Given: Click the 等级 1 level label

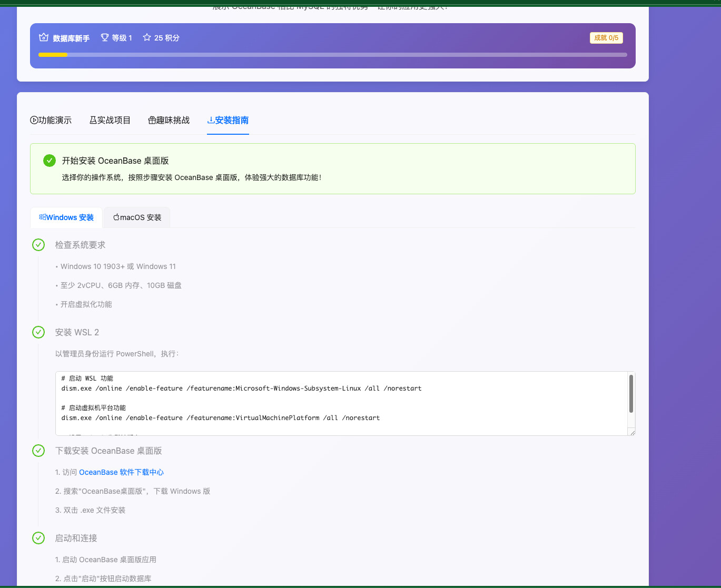Looking at the screenshot, I should [122, 38].
